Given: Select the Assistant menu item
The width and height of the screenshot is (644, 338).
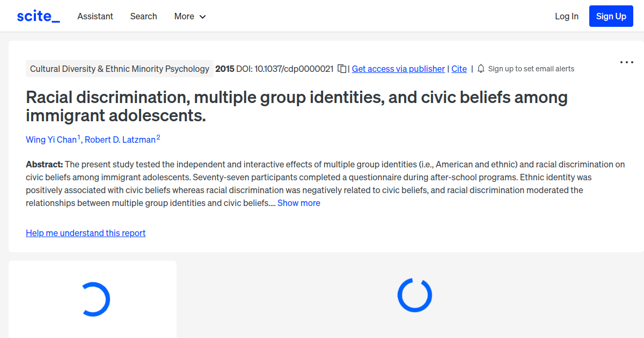Looking at the screenshot, I should pyautogui.click(x=95, y=16).
